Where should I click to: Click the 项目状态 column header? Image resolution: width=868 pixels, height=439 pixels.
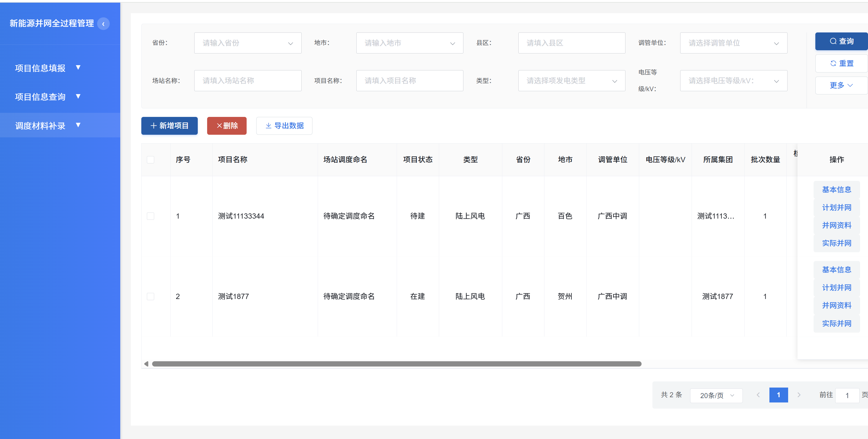pos(418,160)
